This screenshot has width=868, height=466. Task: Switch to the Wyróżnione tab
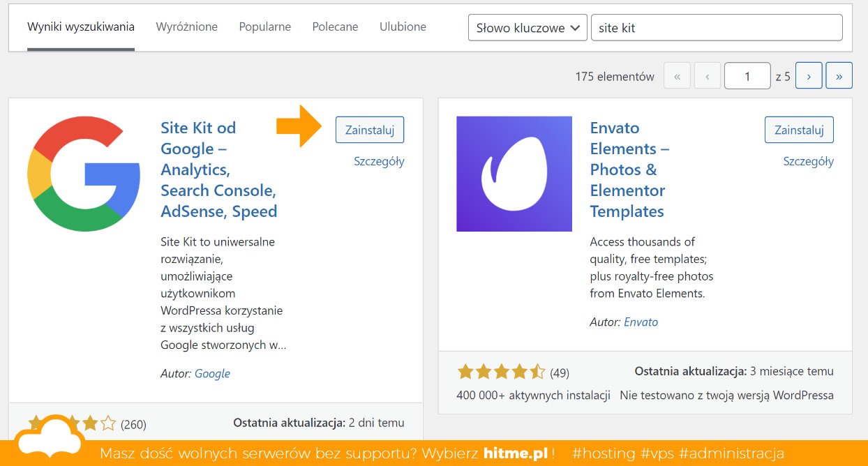pyautogui.click(x=187, y=27)
